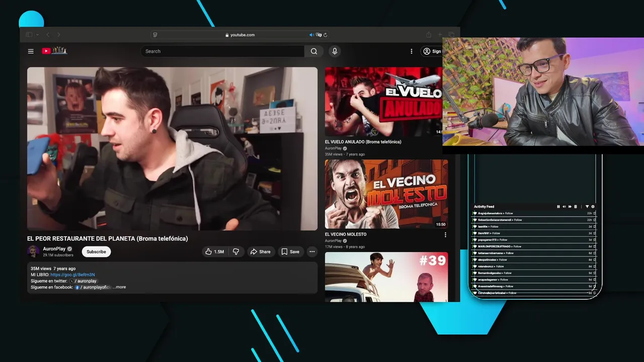
Task: Focus the YouTube Search field
Action: click(x=222, y=51)
